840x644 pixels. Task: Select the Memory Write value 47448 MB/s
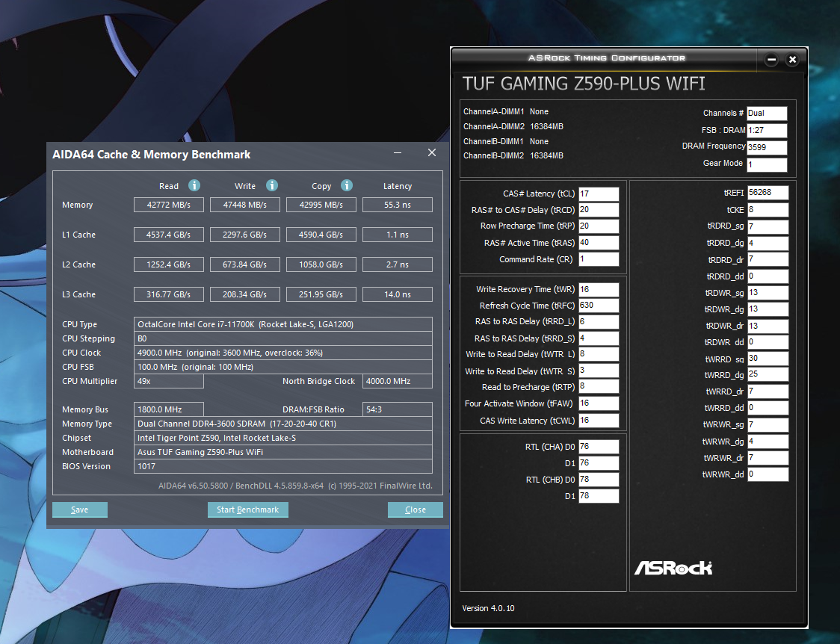(245, 205)
